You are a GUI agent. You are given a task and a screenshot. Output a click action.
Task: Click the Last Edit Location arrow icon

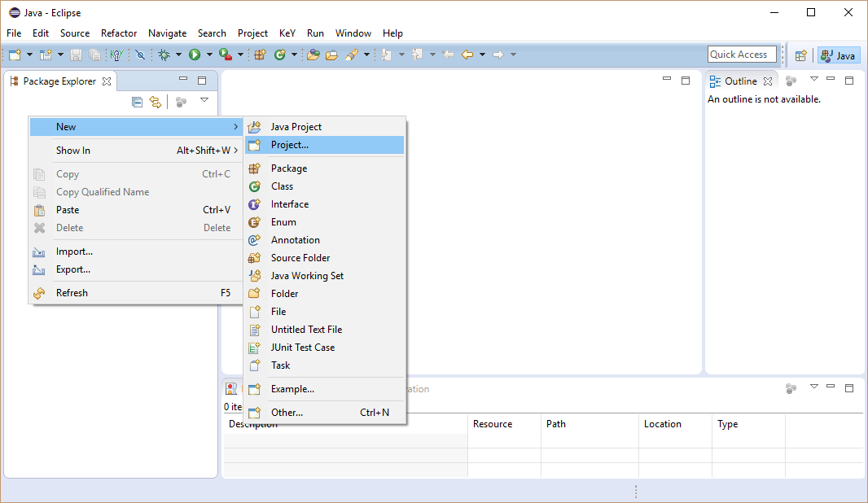[x=448, y=55]
